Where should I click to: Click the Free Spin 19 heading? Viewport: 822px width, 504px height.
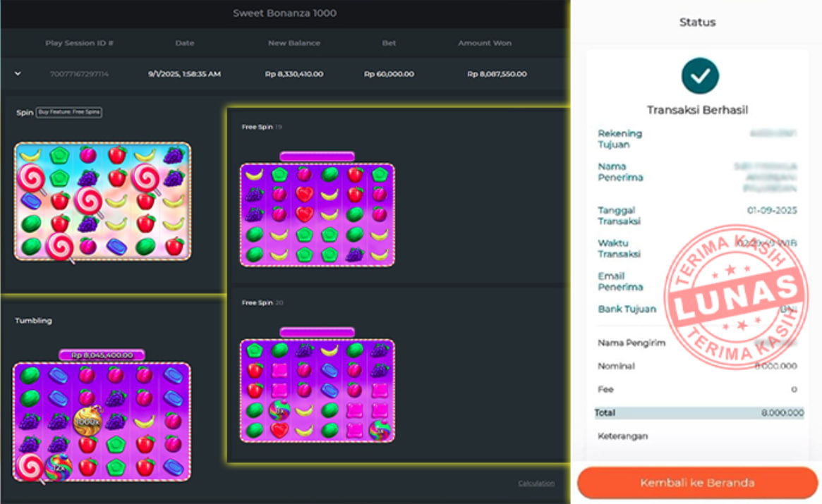(x=262, y=127)
